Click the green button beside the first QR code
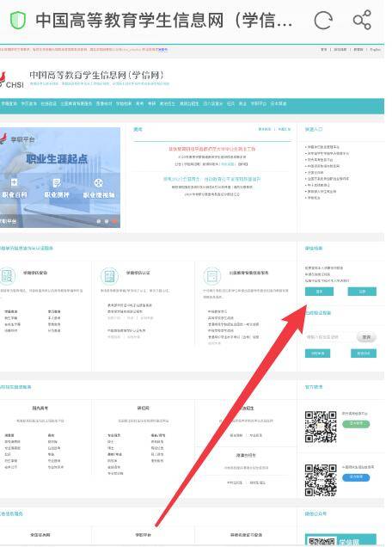Image resolution: width=392 pixels, height=547 pixels. (356, 424)
